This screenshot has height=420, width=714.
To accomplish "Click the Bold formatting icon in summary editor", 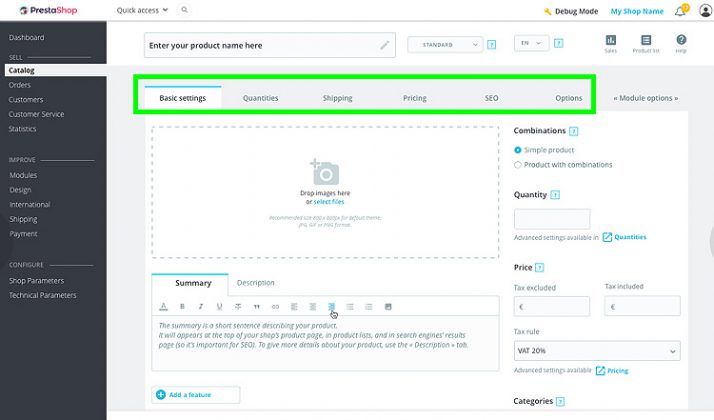I will click(182, 306).
